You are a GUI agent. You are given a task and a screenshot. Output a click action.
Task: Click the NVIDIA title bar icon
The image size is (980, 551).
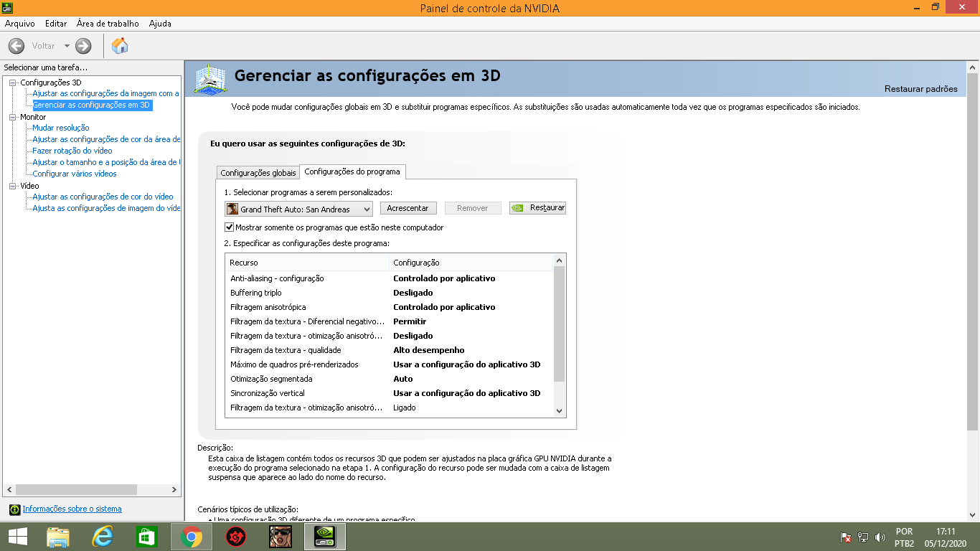click(7, 8)
